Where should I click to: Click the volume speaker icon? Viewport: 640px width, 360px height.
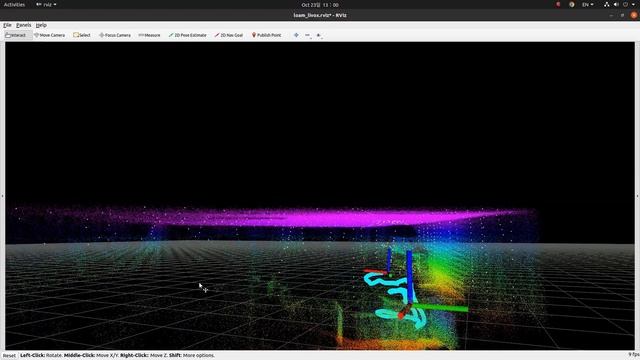pyautogui.click(x=616, y=4)
